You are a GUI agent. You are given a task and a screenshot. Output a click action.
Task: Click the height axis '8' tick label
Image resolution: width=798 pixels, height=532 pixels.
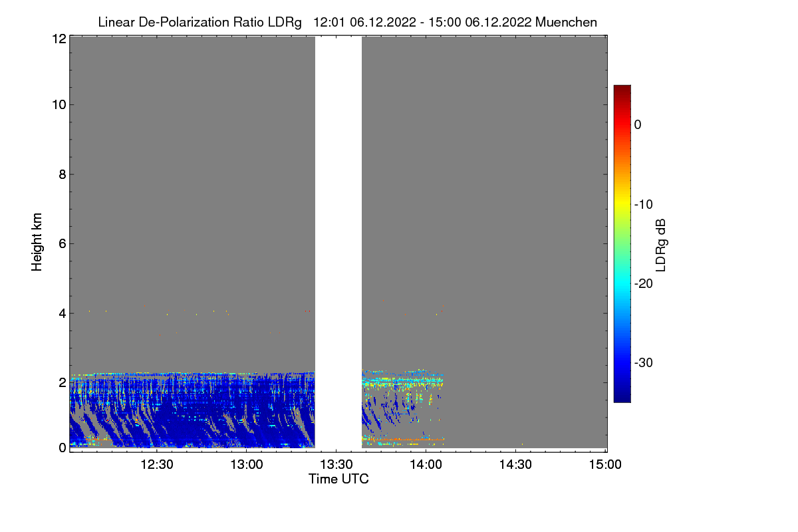coord(62,174)
